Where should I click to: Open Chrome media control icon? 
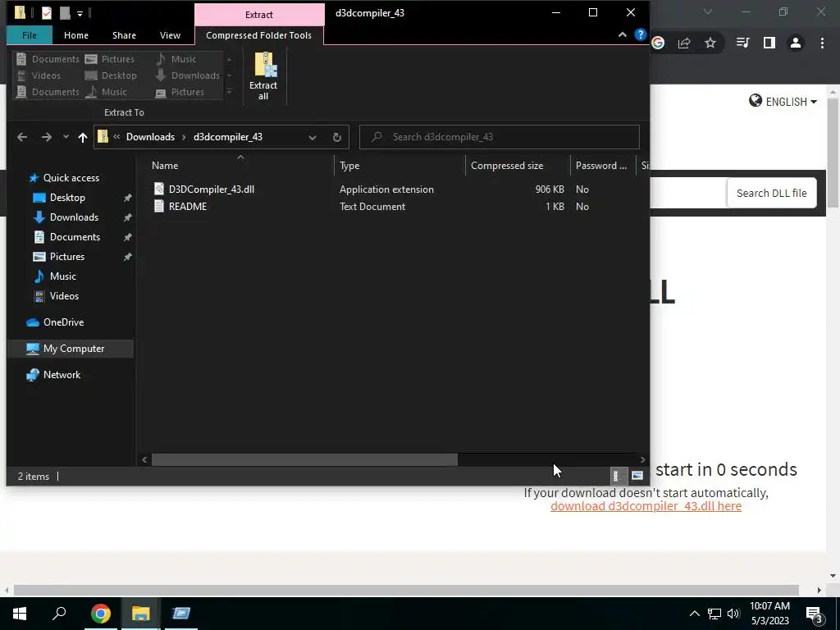(x=742, y=43)
